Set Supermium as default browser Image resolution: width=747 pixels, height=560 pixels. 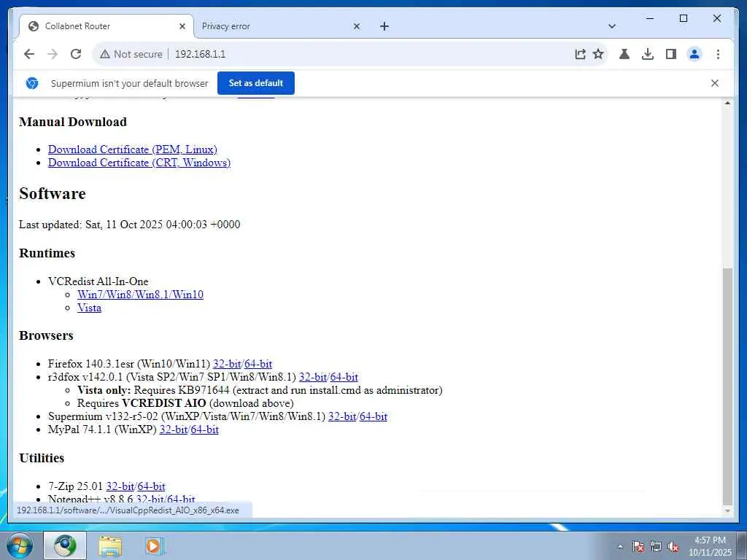[256, 83]
